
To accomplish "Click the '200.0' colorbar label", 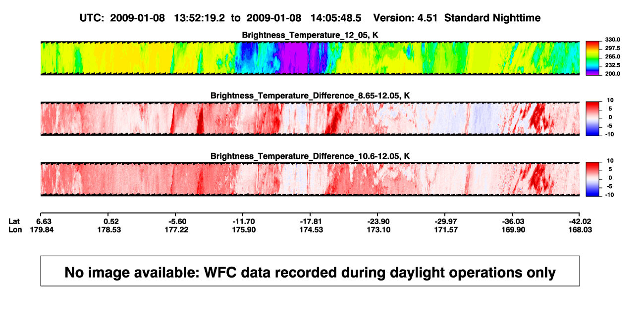I will click(613, 73).
